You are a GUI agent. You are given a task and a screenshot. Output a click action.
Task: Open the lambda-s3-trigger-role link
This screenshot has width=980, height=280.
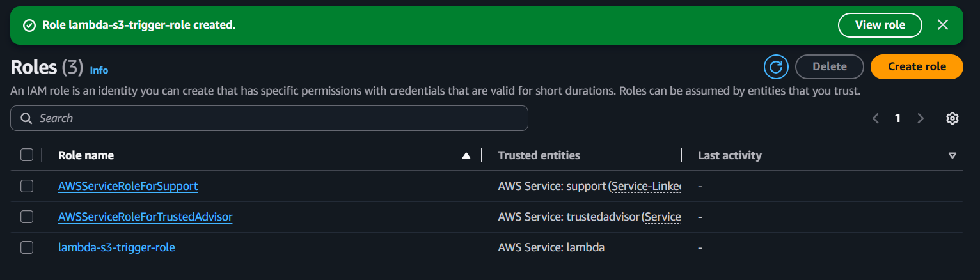click(x=116, y=247)
